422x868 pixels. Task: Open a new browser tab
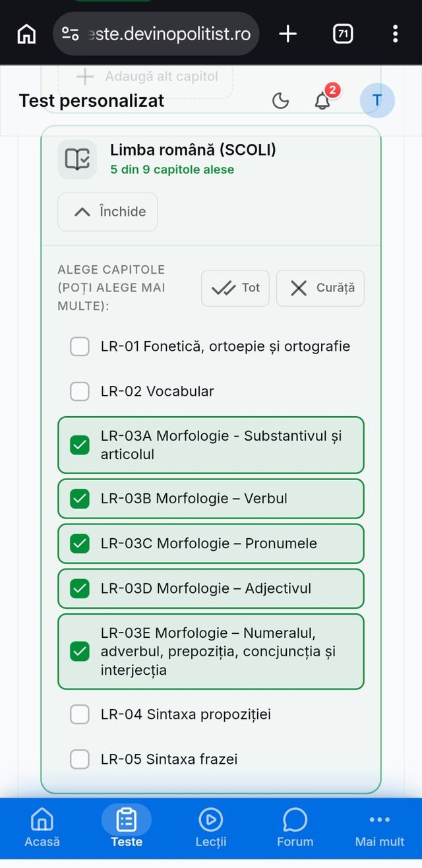click(x=288, y=34)
